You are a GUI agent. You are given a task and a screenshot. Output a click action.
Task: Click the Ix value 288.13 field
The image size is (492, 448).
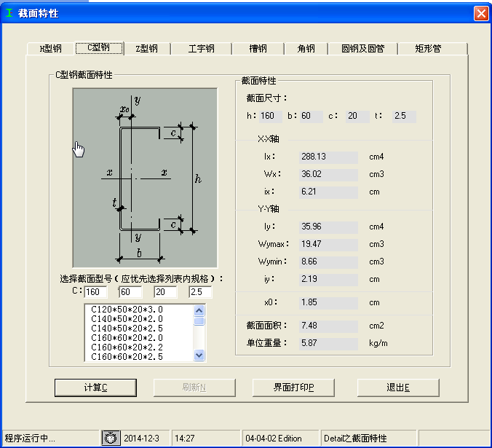(x=328, y=157)
